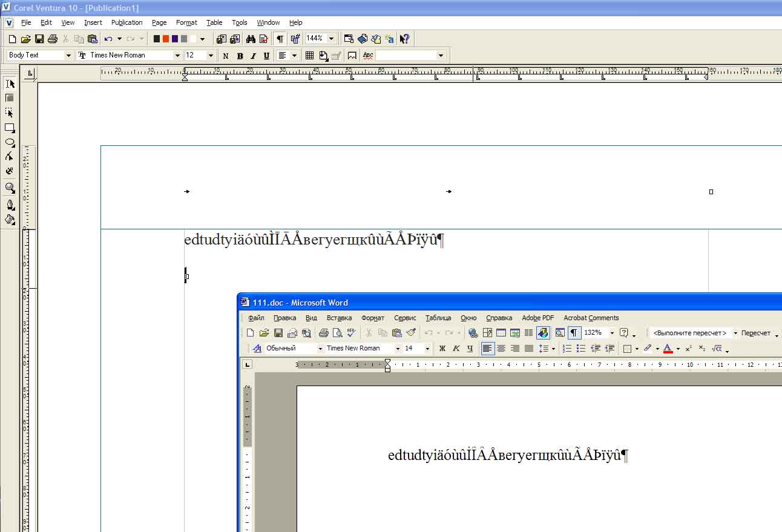Toggle Bold in Ventura formatting bar

(240, 56)
